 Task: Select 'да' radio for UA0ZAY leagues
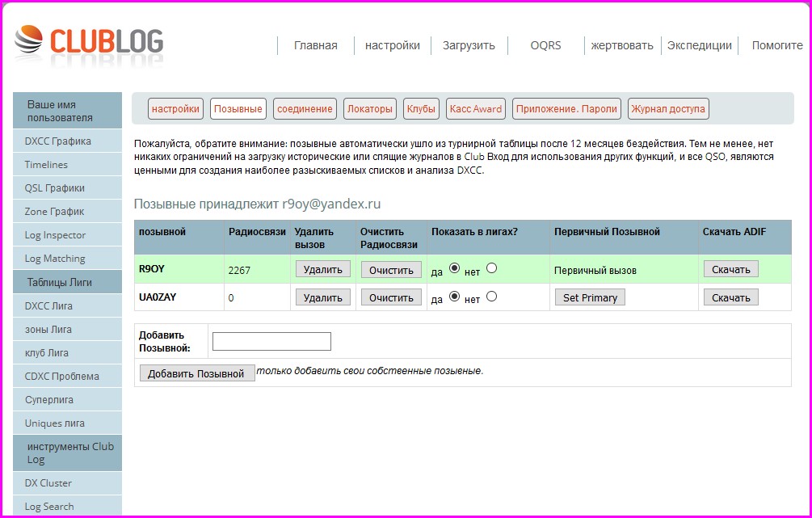pyautogui.click(x=454, y=297)
